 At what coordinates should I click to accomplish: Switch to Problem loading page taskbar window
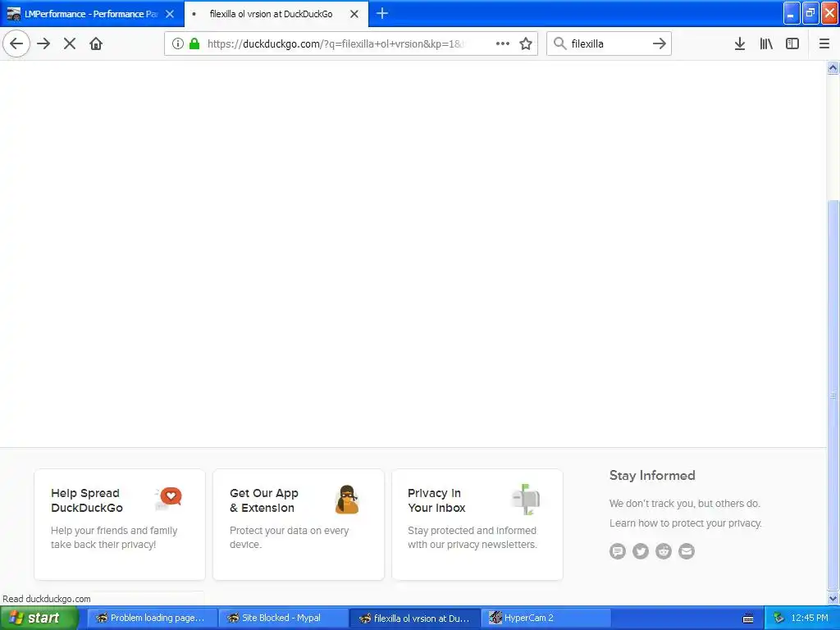click(152, 618)
